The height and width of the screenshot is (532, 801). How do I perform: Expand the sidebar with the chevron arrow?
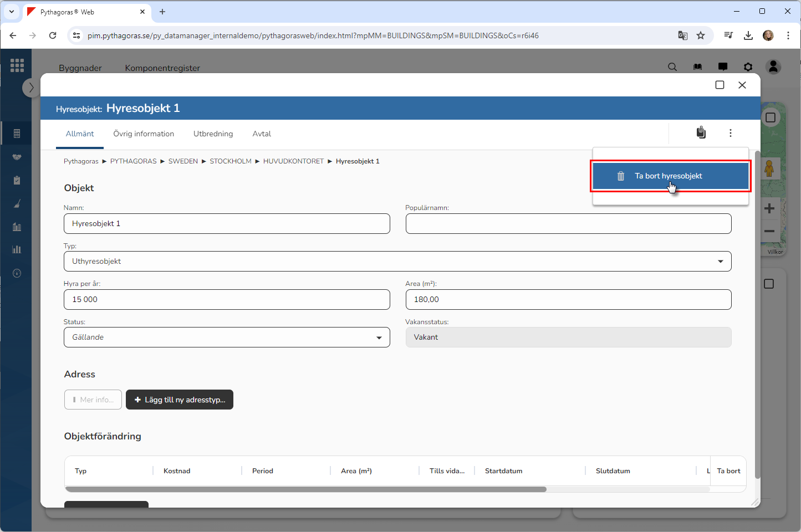click(31, 88)
